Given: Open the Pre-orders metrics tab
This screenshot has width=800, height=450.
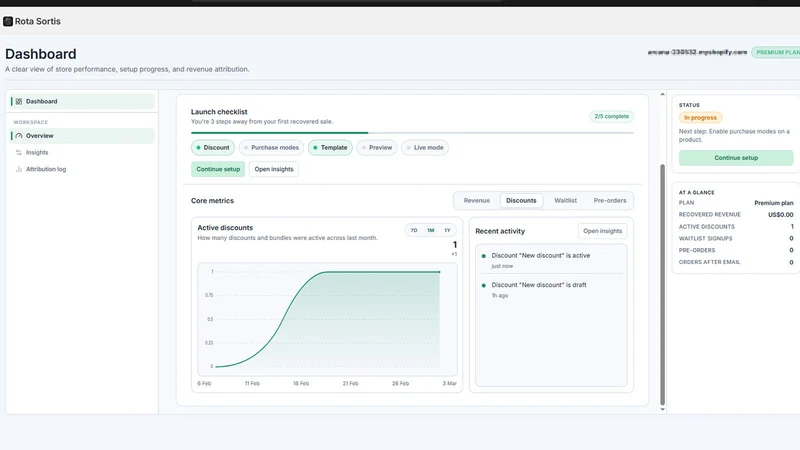Looking at the screenshot, I should tap(610, 201).
